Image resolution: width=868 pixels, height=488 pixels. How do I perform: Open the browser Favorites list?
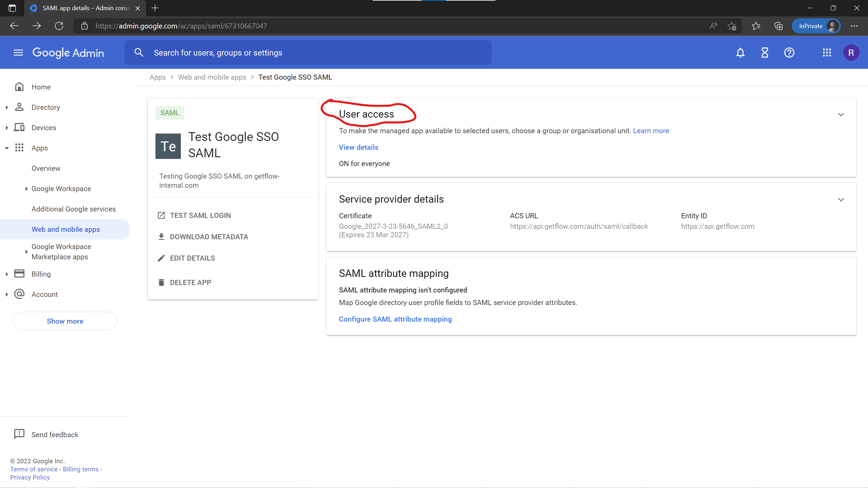[x=756, y=26]
